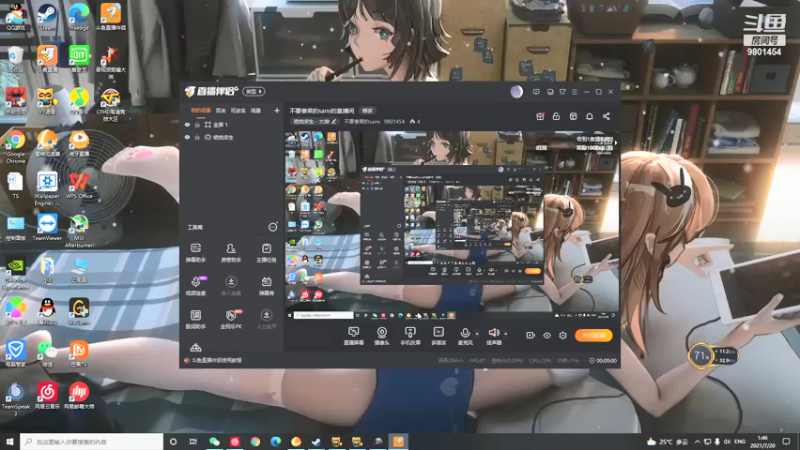
Task: Add a screen capture source (monitor icon)
Action: [353, 336]
